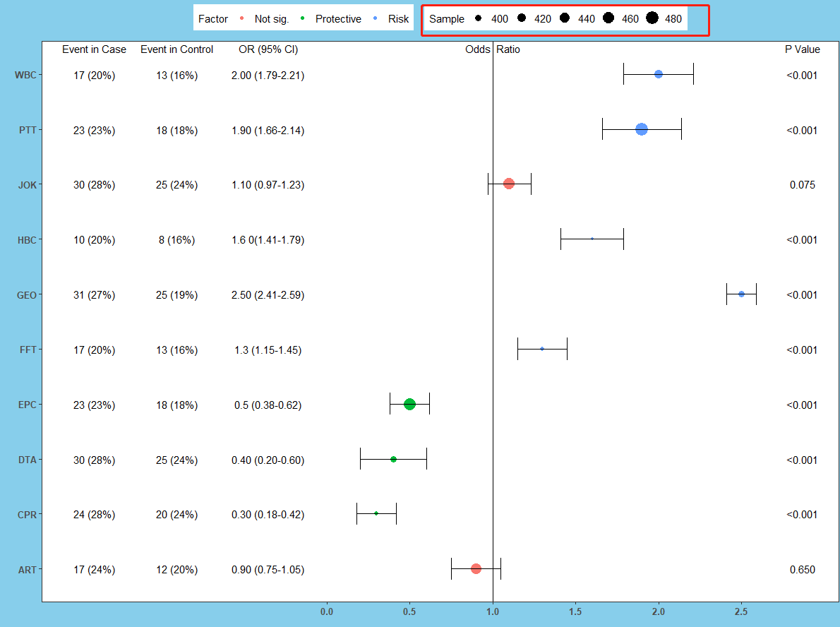Click the "Event in Case" column header

[x=95, y=49]
